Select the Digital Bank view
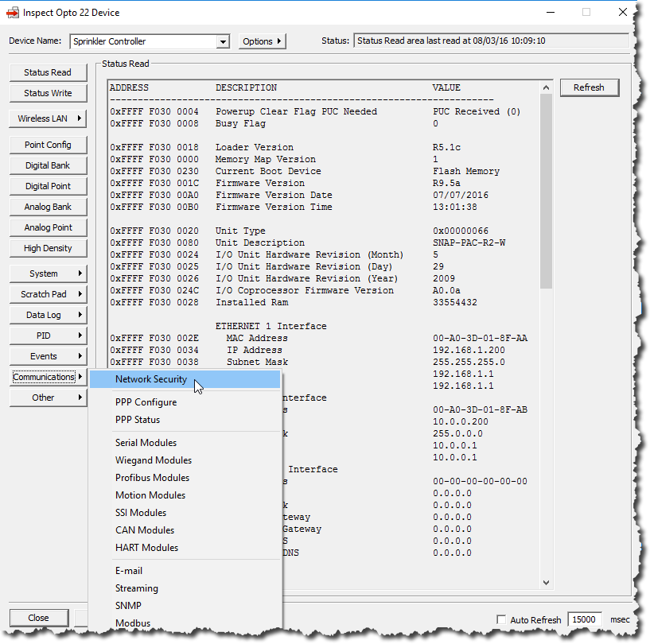 47,165
